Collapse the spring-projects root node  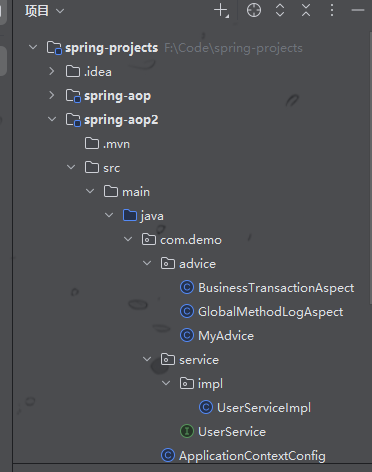pos(33,47)
